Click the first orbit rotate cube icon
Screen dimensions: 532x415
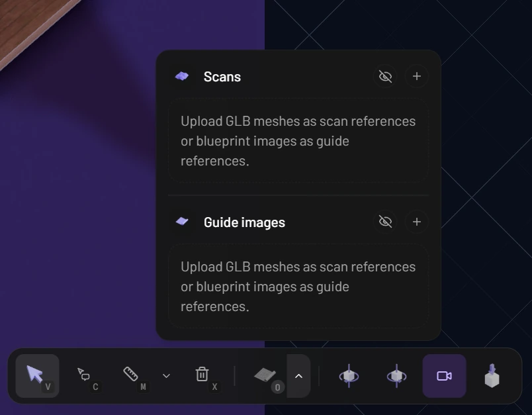pyautogui.click(x=349, y=376)
